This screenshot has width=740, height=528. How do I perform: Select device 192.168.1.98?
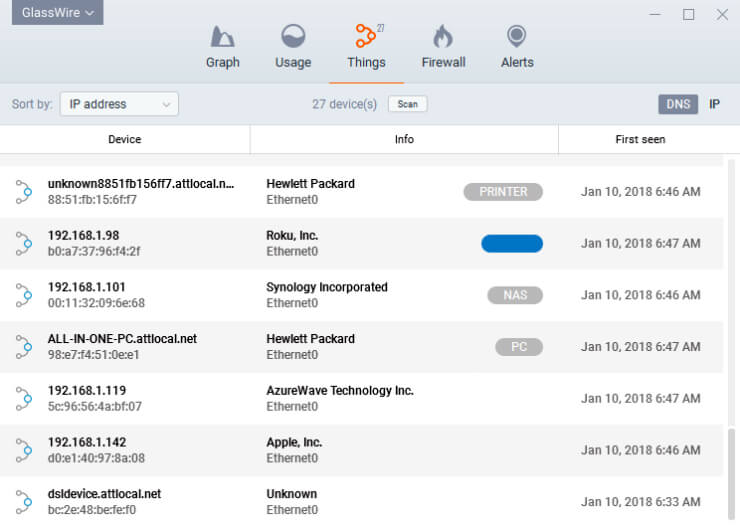83,235
